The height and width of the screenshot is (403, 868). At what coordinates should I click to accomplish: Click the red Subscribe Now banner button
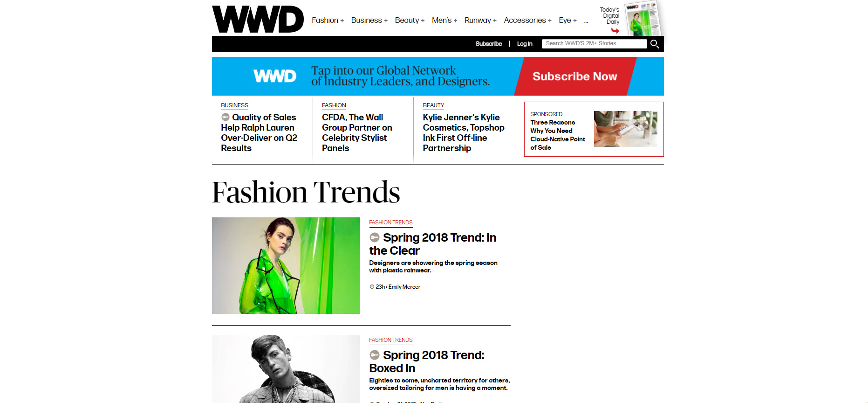click(x=575, y=76)
